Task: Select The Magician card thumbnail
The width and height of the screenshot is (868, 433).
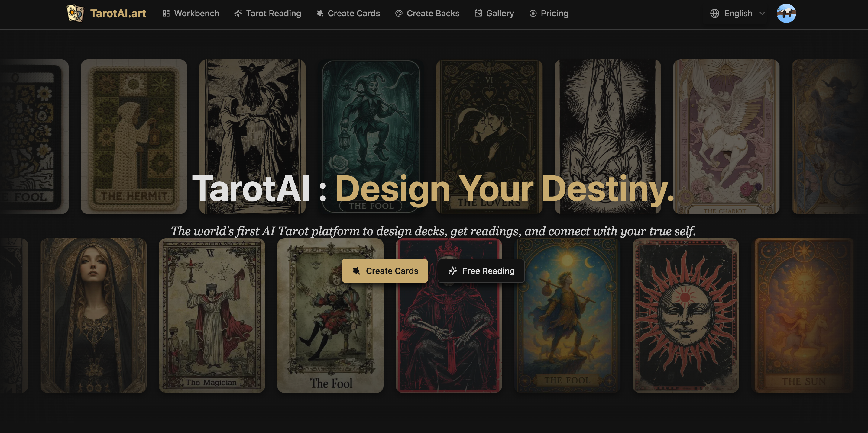Action: [212, 315]
